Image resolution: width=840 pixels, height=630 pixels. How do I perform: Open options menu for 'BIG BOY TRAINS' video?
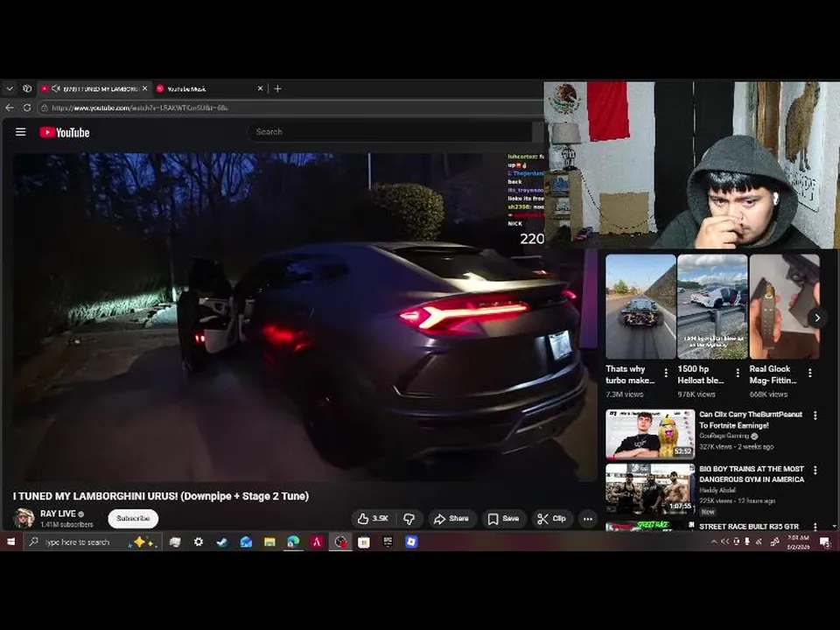coord(815,470)
